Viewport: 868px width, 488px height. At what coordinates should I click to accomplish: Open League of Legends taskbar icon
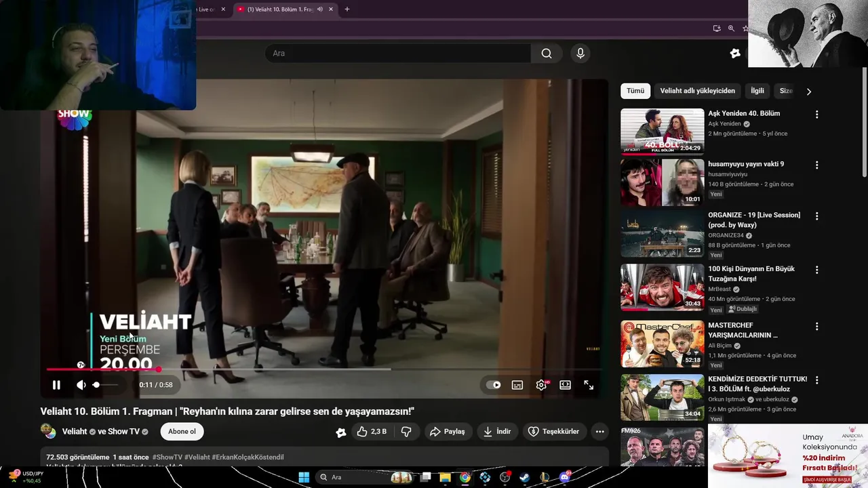545,477
